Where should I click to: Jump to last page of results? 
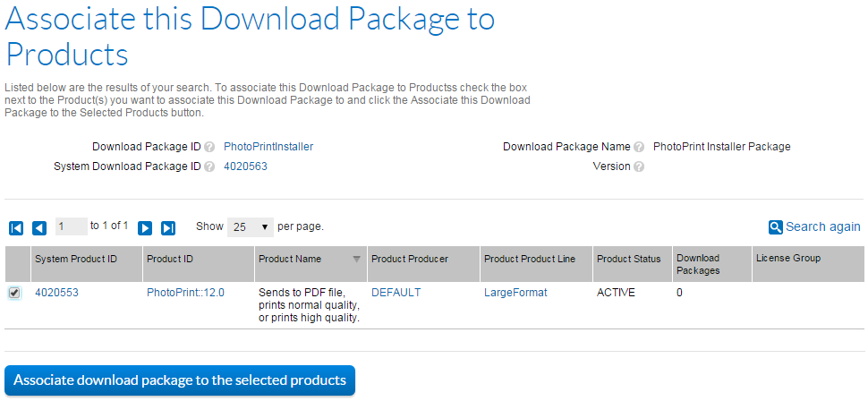point(168,227)
